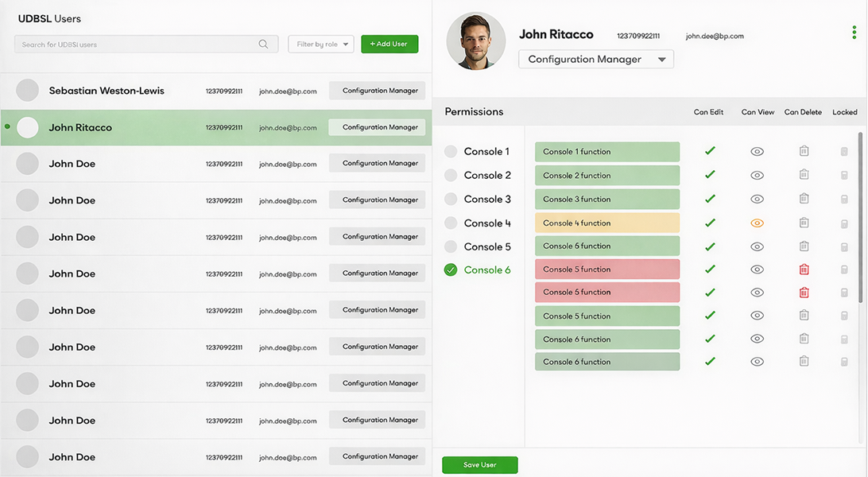Click the Search for UDBSL users field
868x477 pixels.
coord(135,45)
